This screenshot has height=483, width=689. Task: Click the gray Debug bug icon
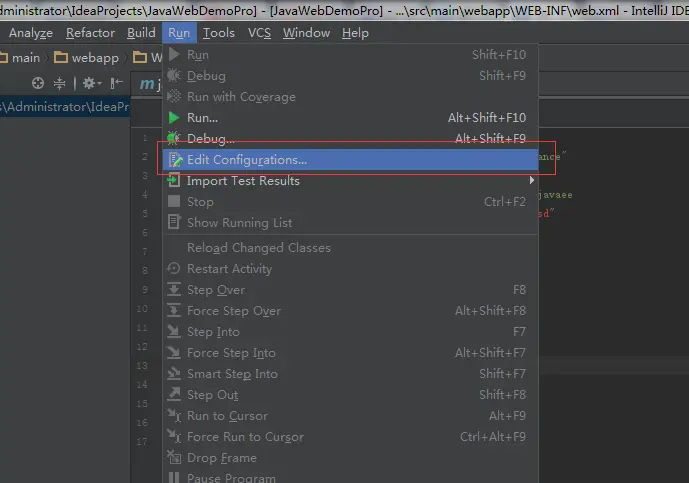[174, 75]
